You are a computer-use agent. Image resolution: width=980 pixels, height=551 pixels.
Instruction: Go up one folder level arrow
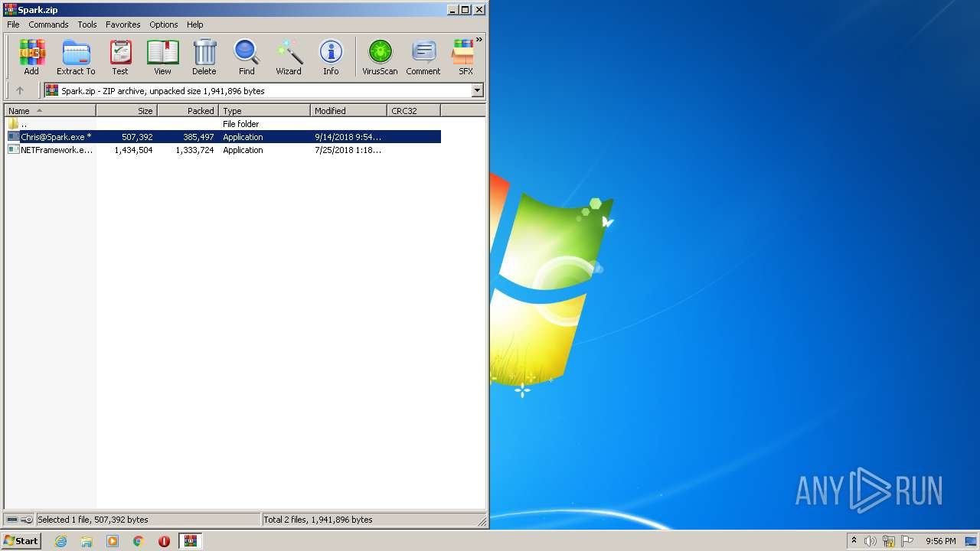coord(20,90)
